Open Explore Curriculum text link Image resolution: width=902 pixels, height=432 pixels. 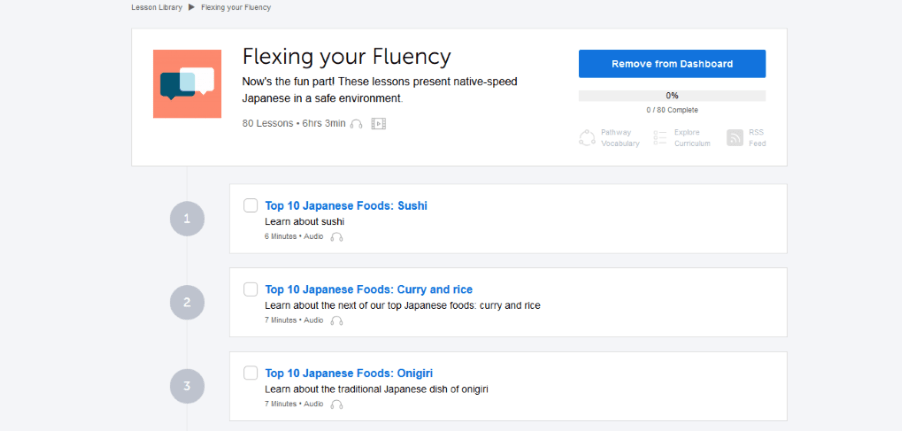(693, 138)
